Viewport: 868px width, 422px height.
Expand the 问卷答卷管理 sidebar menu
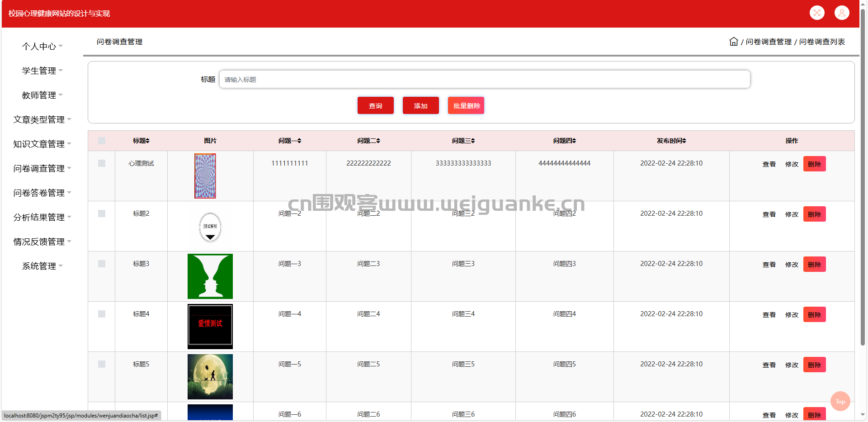click(x=42, y=193)
